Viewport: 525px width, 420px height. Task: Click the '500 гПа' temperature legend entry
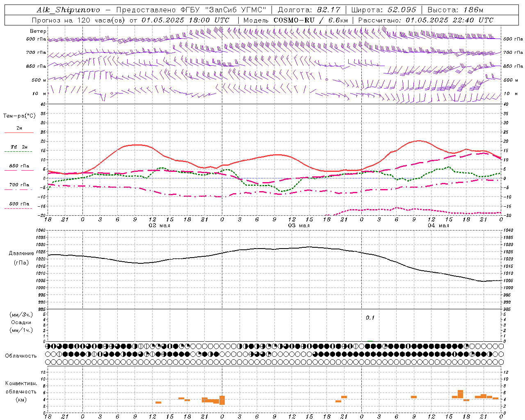19,204
